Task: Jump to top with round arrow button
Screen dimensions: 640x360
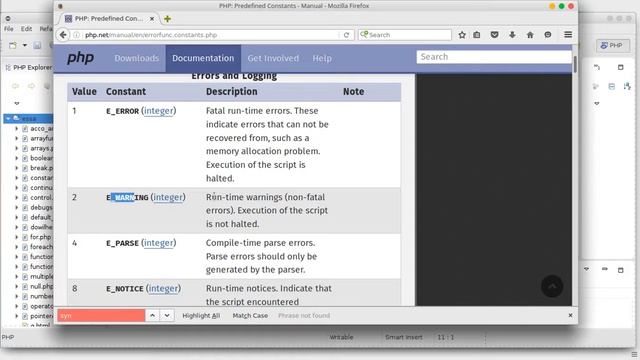Action: pyautogui.click(x=552, y=287)
